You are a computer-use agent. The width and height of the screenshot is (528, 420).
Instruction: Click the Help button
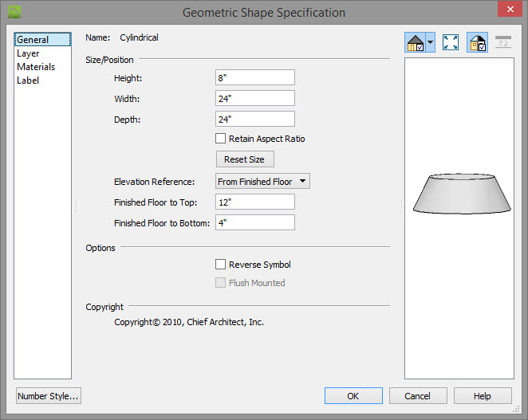tap(483, 396)
